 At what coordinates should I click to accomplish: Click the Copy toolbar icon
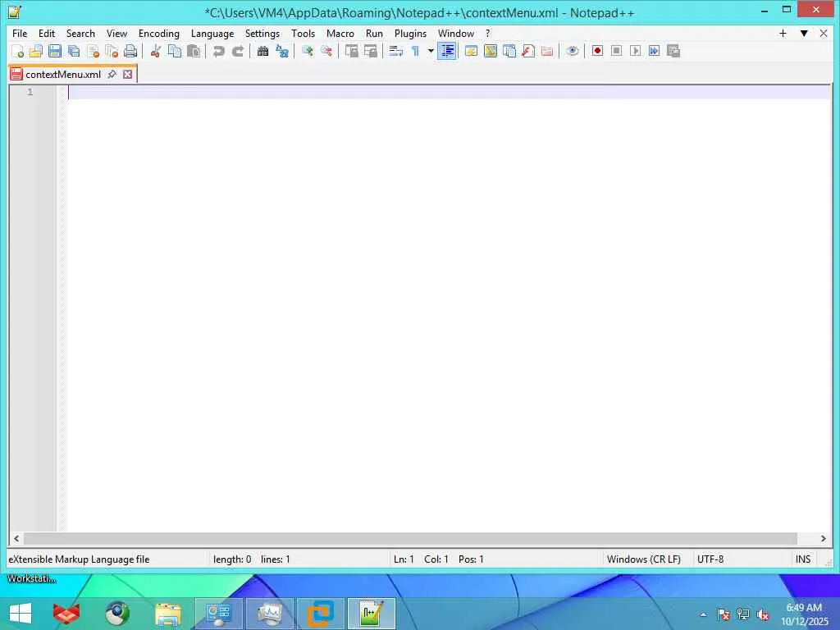(175, 51)
